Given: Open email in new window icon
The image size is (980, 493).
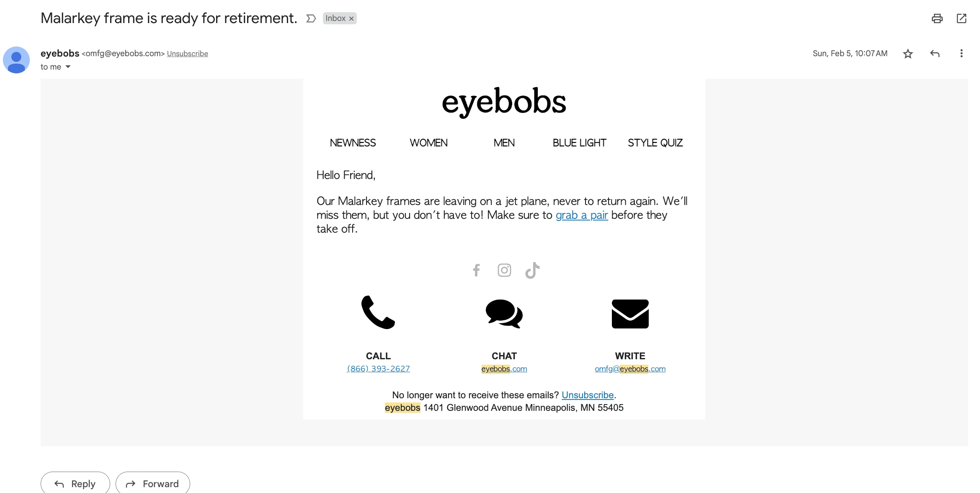Looking at the screenshot, I should [x=962, y=18].
